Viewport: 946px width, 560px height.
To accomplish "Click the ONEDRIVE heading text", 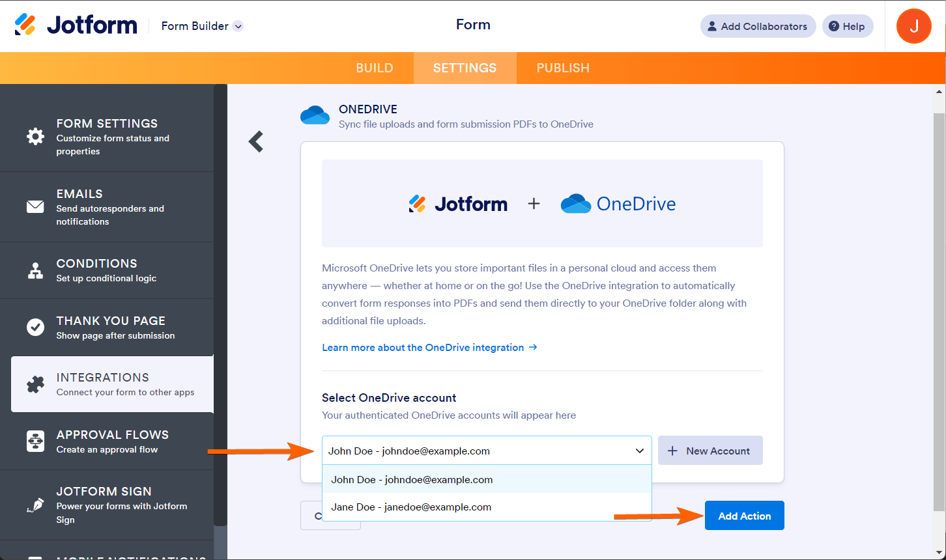I will click(368, 109).
